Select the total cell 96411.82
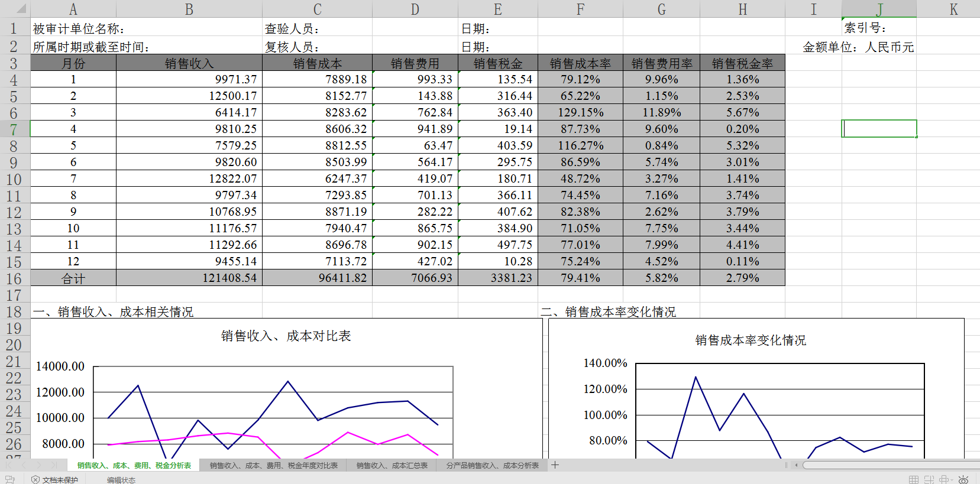980x484 pixels. point(317,278)
